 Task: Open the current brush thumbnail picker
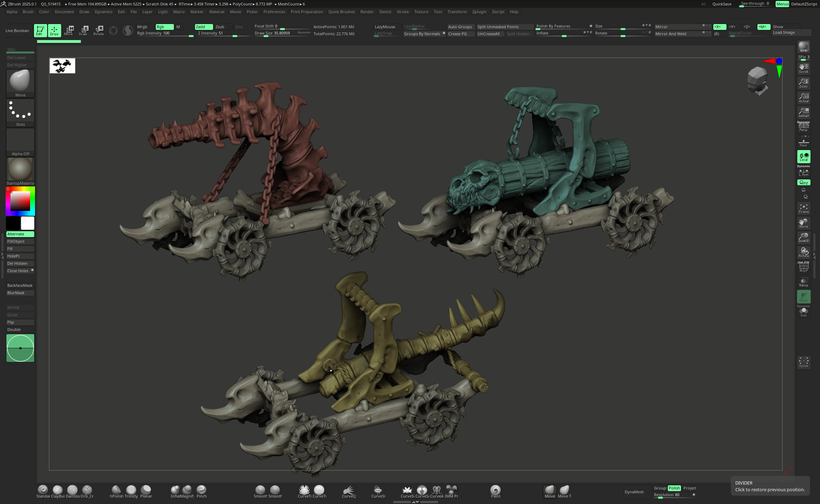(20, 82)
